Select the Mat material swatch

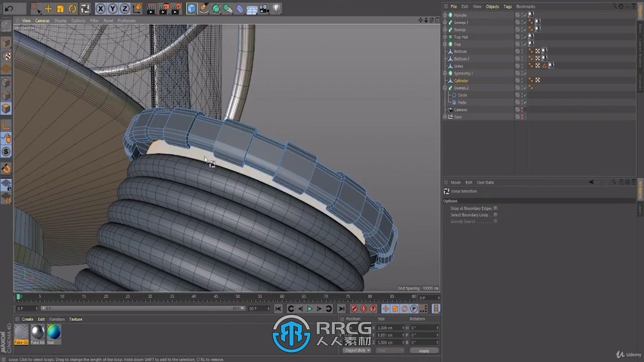tap(54, 334)
